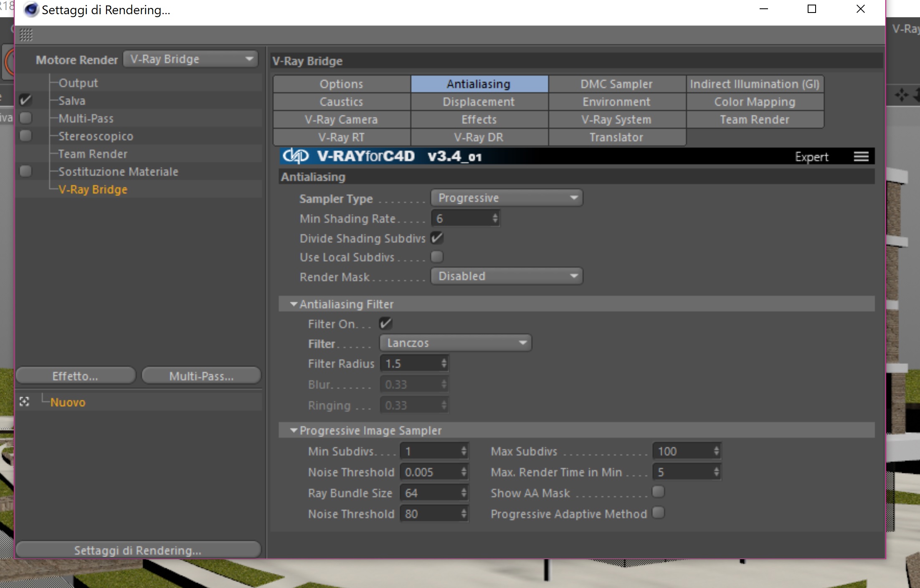The width and height of the screenshot is (920, 588).
Task: Click the Min Shading Rate stepper arrows
Action: 495,218
